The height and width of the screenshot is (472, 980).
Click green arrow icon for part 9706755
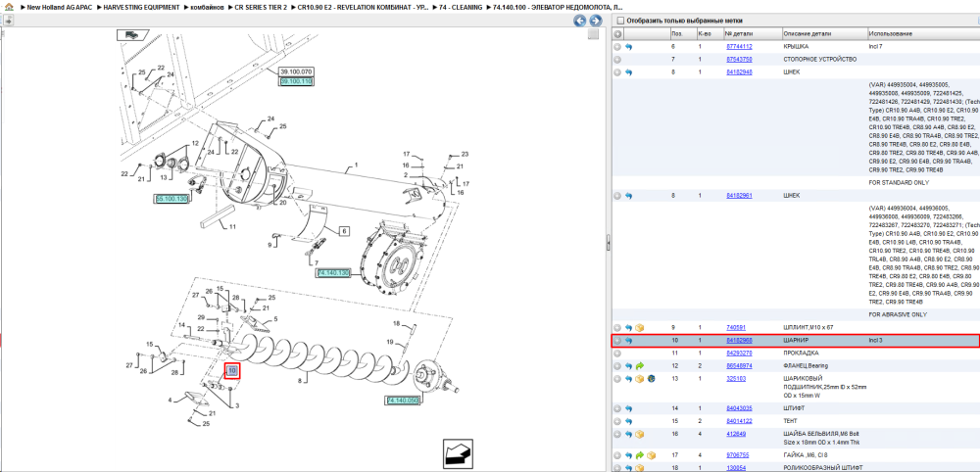pos(639,455)
